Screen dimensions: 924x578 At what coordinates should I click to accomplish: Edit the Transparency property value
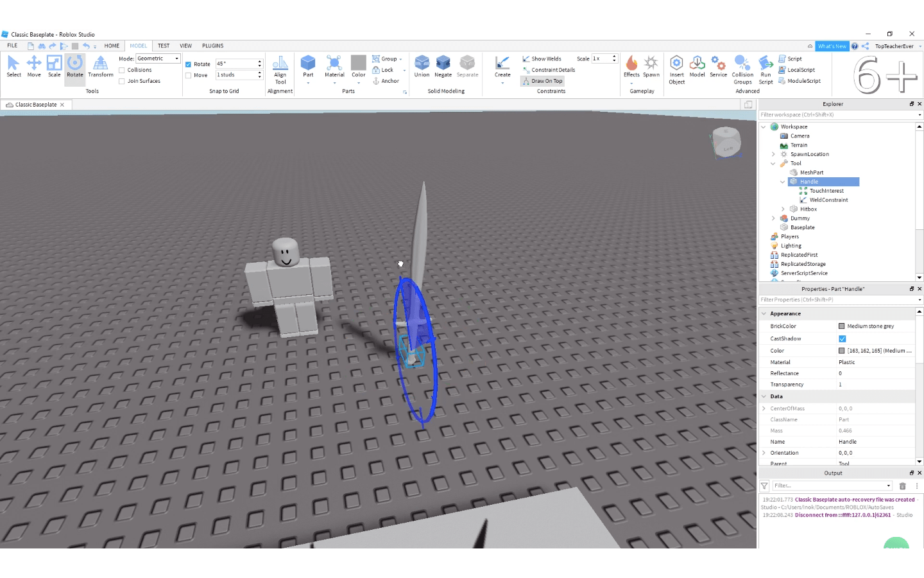pyautogui.click(x=875, y=385)
